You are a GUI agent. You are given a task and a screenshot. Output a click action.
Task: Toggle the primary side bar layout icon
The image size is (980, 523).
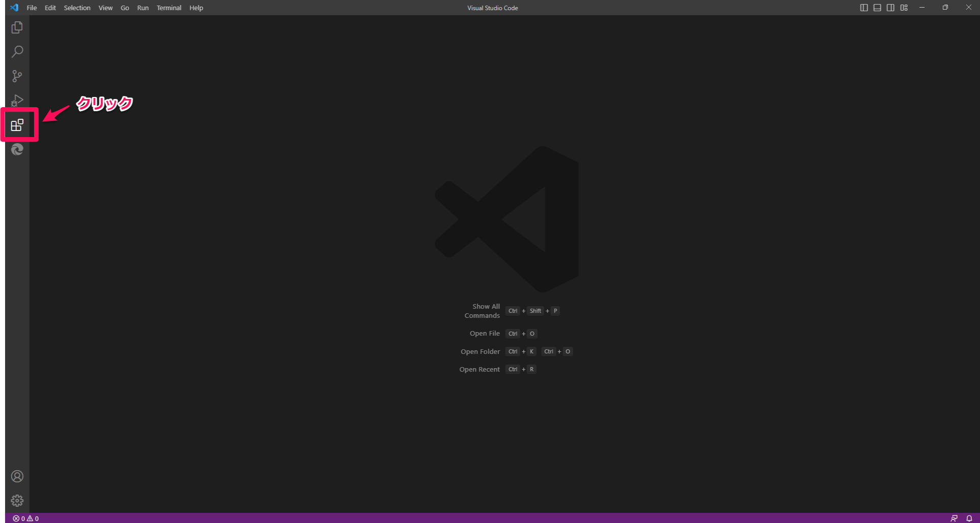point(864,8)
